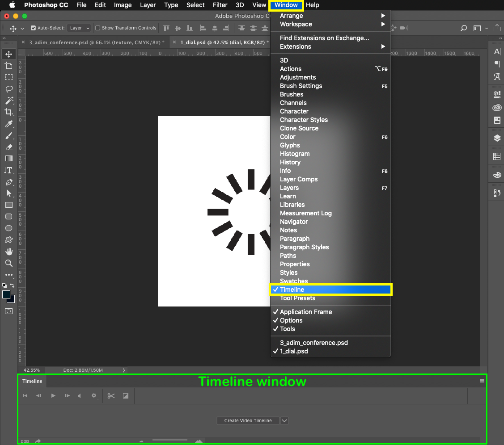504x445 pixels.
Task: Select the Crop tool
Action: 8,112
